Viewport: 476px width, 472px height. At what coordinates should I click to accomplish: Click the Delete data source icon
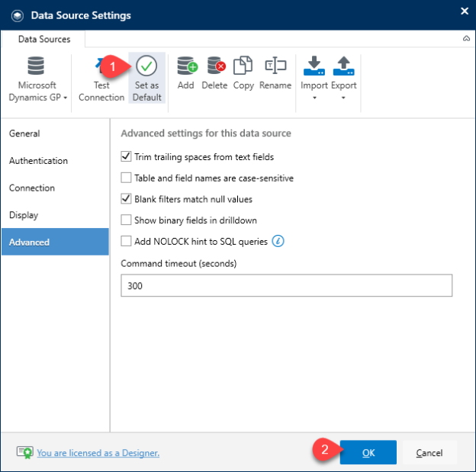tap(216, 66)
